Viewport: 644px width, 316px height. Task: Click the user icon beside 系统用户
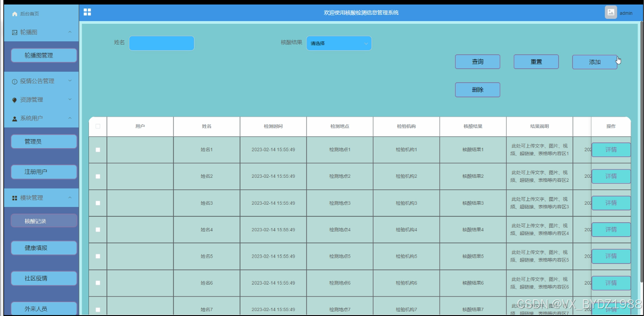[x=14, y=118]
